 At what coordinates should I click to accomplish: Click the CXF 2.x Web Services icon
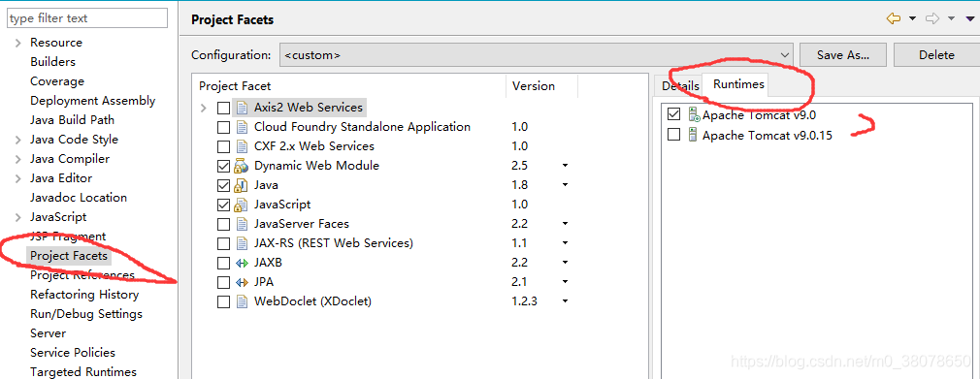(242, 146)
